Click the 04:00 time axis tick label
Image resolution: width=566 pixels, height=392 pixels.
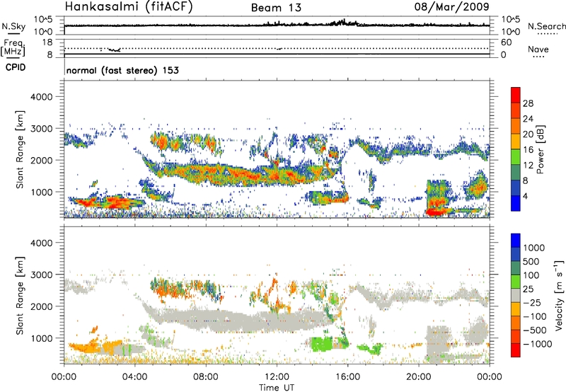[135, 377]
